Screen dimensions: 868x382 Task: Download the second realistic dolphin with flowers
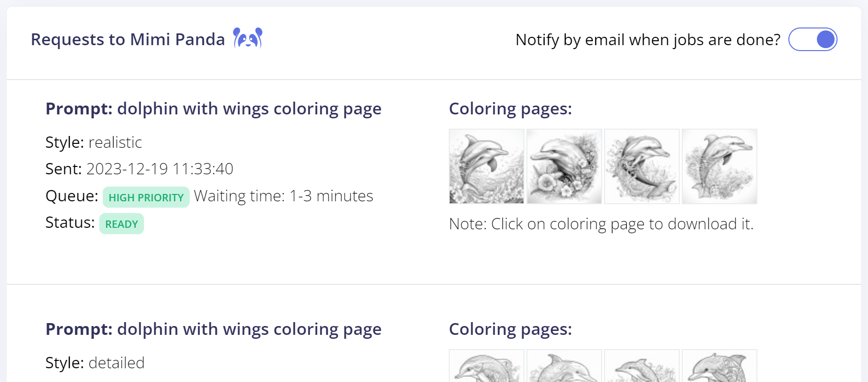pyautogui.click(x=564, y=166)
